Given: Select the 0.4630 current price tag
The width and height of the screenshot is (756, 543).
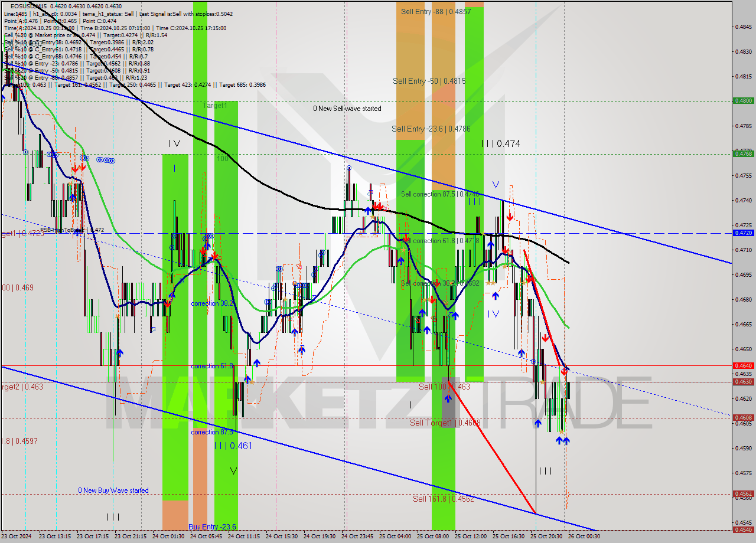Looking at the screenshot, I should [743, 382].
